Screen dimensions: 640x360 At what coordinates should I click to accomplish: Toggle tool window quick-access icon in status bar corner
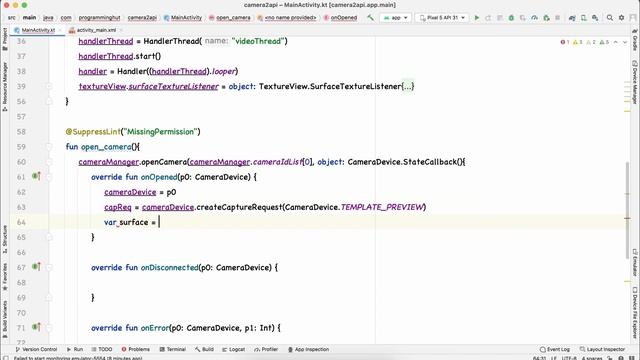click(x=5, y=358)
